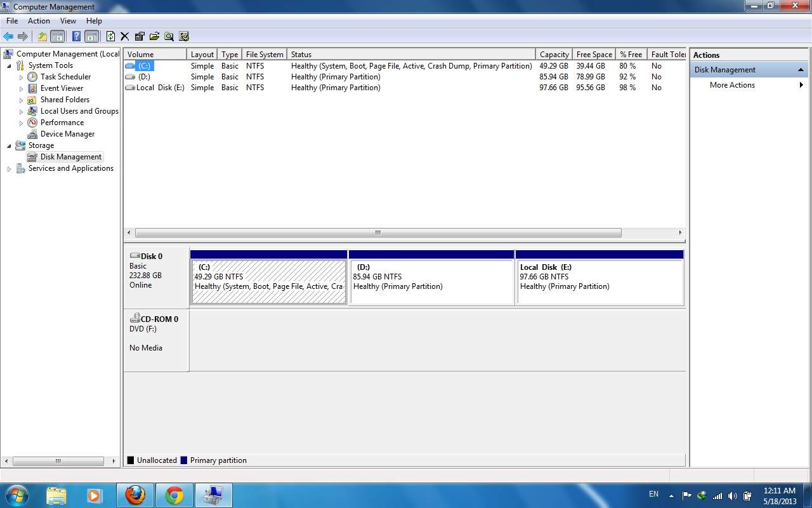The width and height of the screenshot is (812, 508).
Task: Click the Refresh toolbar icon
Action: pos(110,37)
